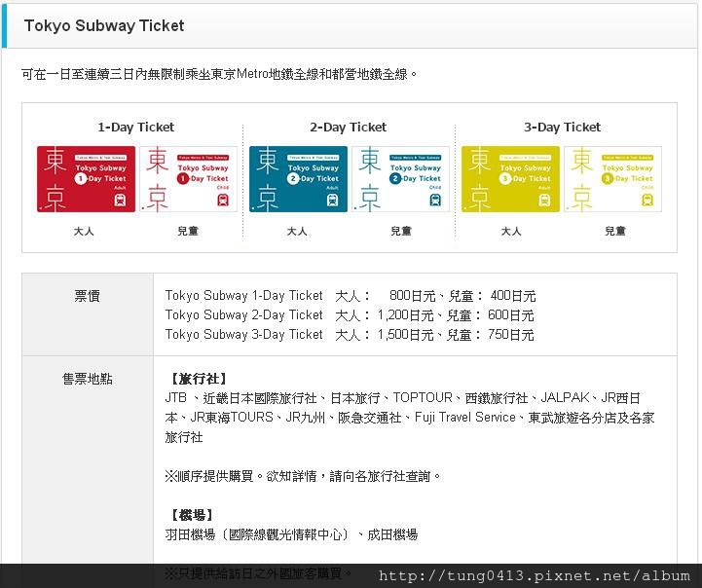
Task: Click the train icon on yellow adult ticket
Action: point(544,200)
